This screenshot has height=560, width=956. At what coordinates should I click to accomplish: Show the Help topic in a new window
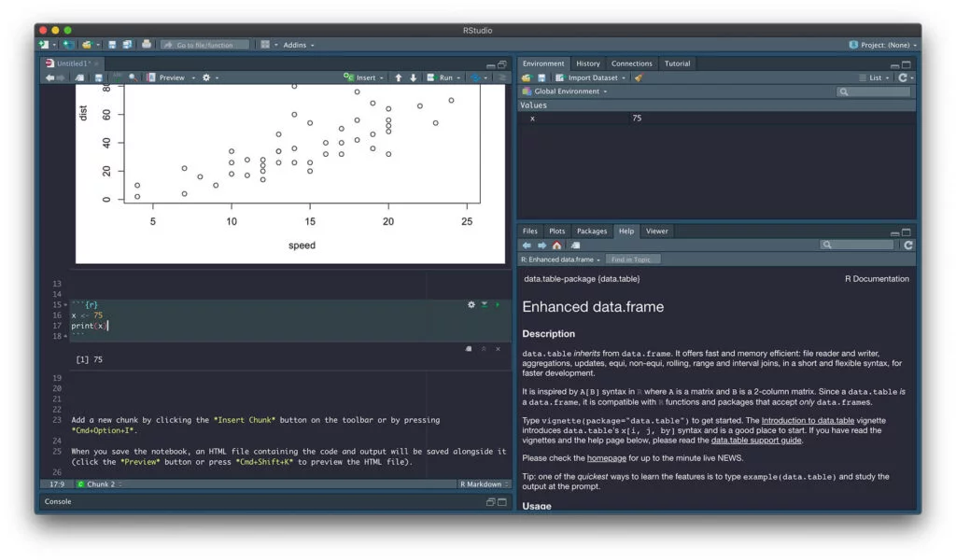pos(575,245)
